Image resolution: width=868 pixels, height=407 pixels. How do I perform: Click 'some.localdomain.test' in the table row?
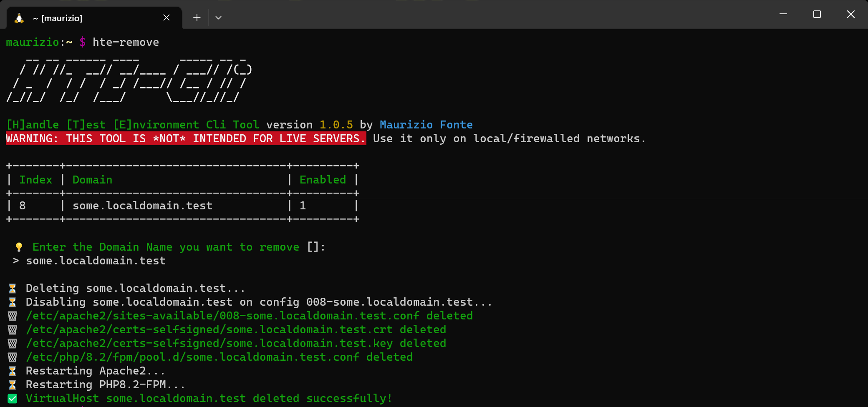[x=142, y=206]
